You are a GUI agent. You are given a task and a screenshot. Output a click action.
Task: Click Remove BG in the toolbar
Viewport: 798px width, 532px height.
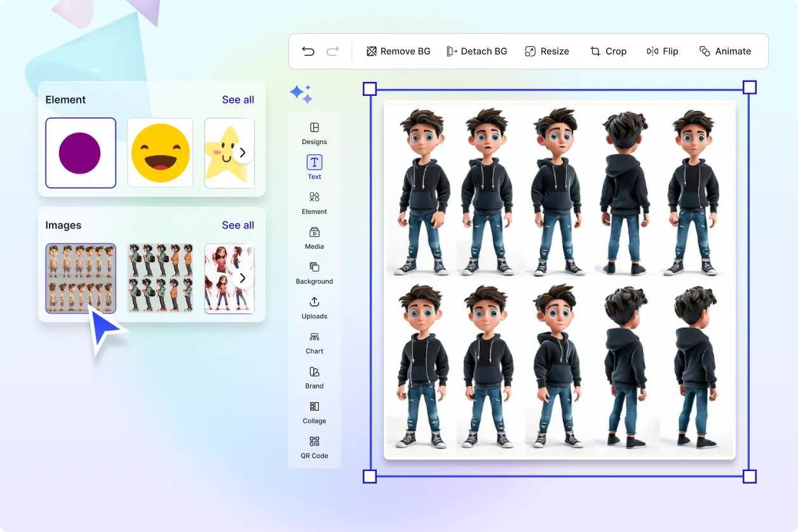(x=398, y=51)
